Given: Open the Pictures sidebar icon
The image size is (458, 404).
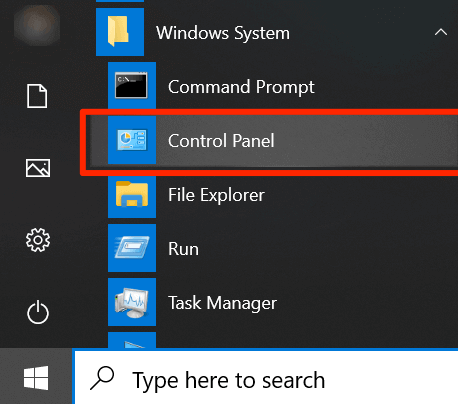Looking at the screenshot, I should click(38, 168).
